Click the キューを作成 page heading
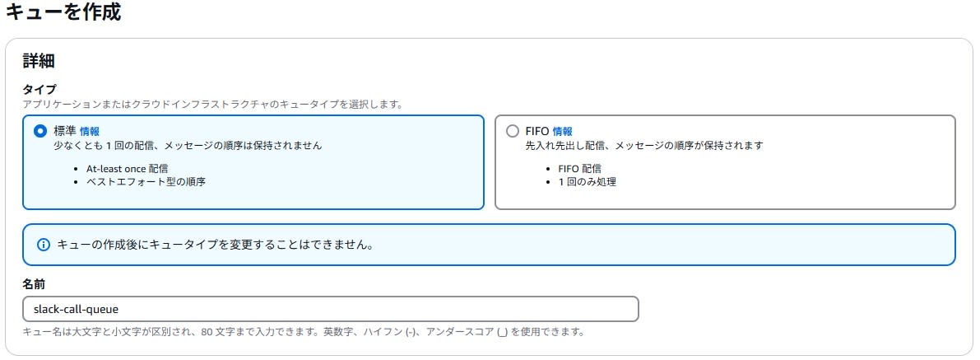Image resolution: width=980 pixels, height=360 pixels. pos(63,12)
